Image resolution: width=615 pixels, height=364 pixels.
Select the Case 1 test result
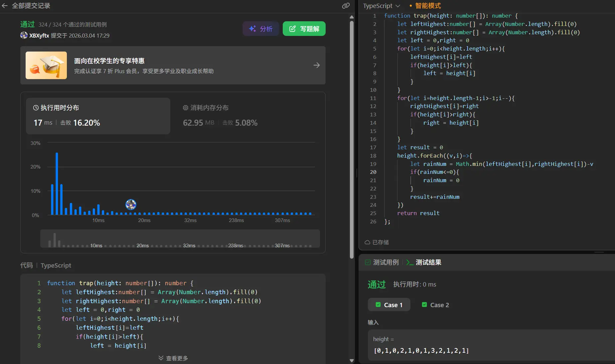[389, 305]
